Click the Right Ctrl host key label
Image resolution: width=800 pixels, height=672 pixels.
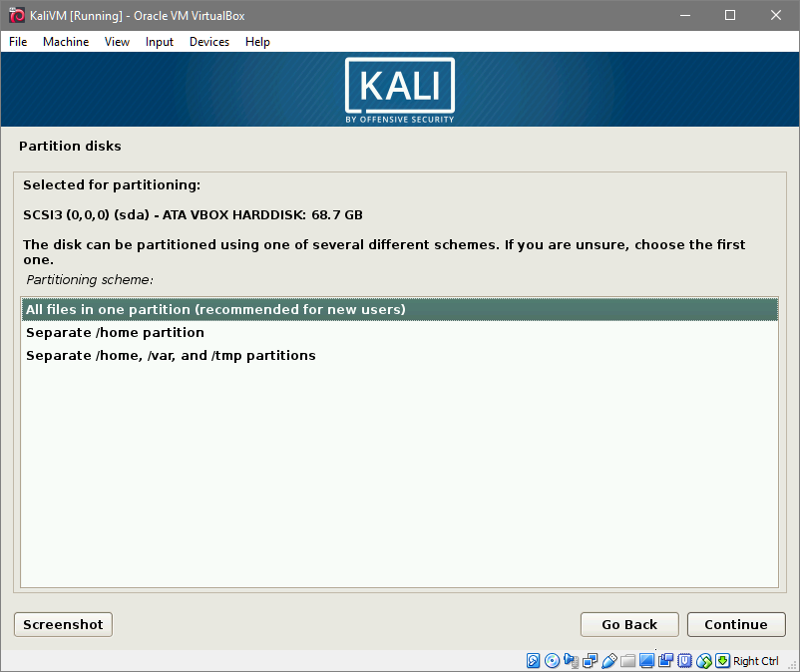point(756,661)
